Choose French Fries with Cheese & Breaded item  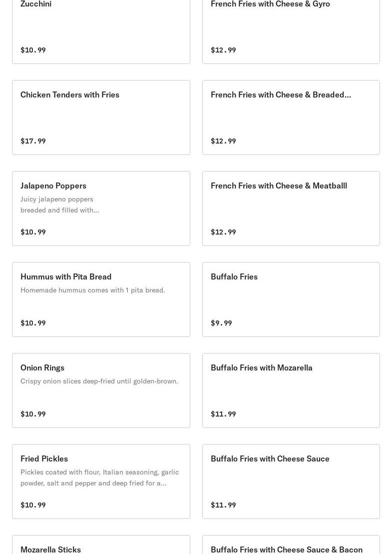pyautogui.click(x=281, y=94)
